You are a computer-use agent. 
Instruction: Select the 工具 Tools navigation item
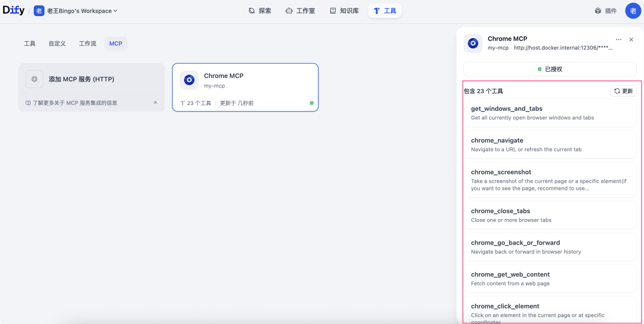pyautogui.click(x=385, y=11)
